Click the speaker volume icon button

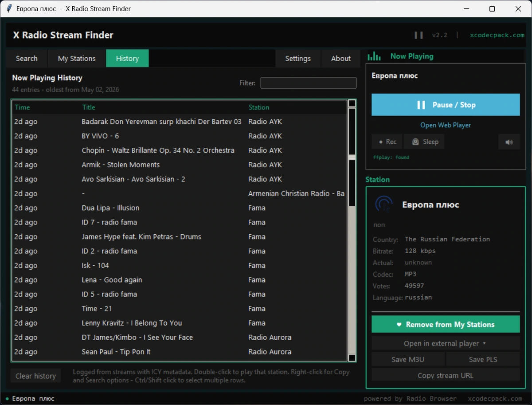pos(509,142)
